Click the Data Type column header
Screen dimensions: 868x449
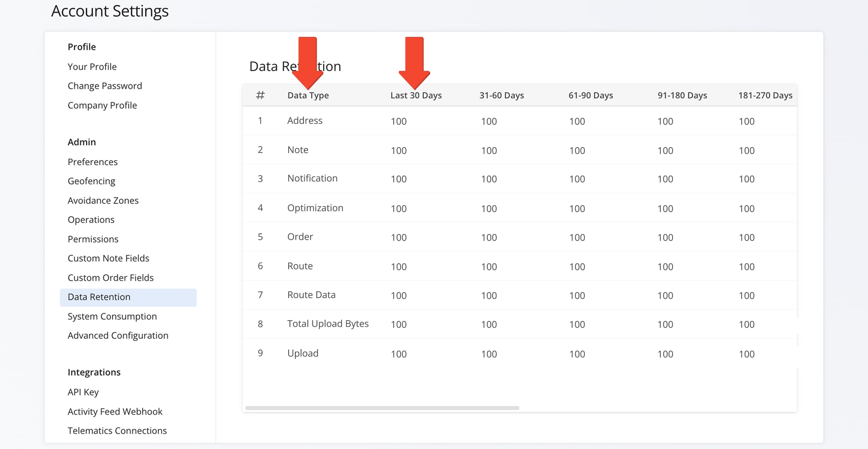click(x=308, y=95)
